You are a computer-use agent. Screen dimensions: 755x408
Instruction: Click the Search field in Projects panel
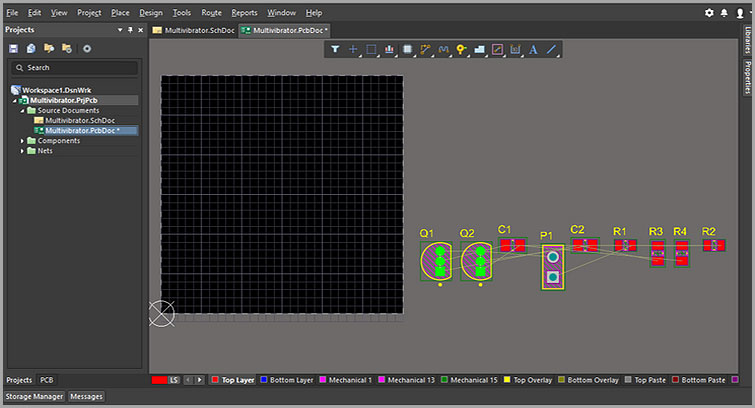click(75, 68)
